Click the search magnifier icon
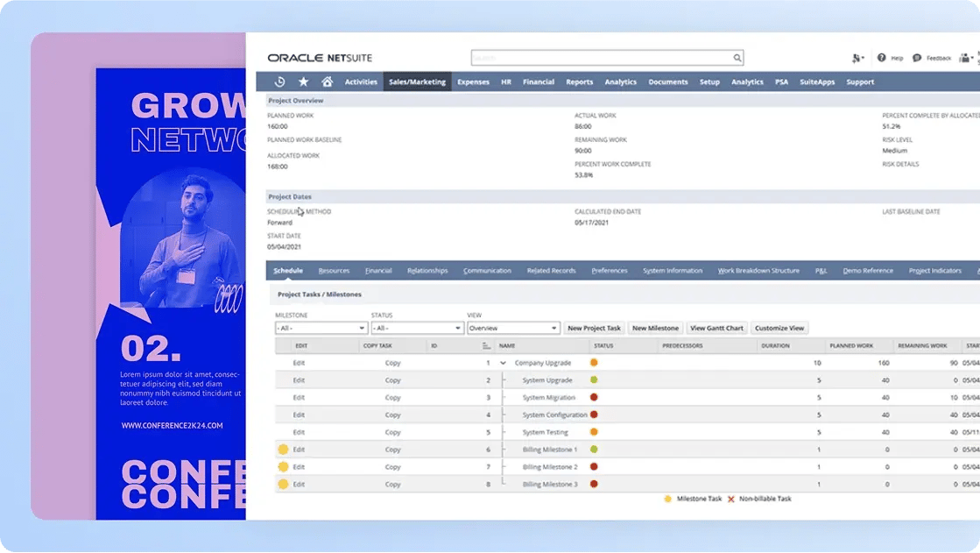Viewport: 980px width, 553px height. tap(737, 58)
